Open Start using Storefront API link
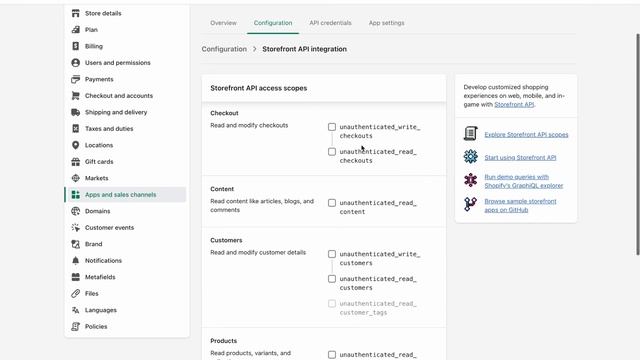 (520, 157)
